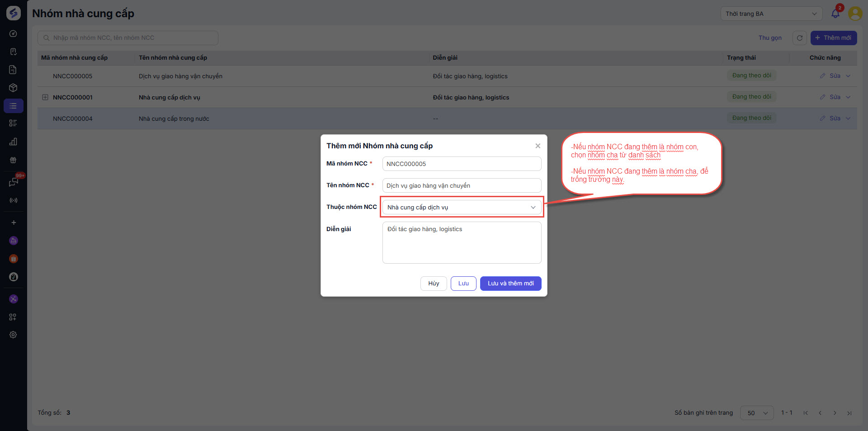Open the Thời trang BA store dropdown
Image resolution: width=868 pixels, height=431 pixels.
771,14
